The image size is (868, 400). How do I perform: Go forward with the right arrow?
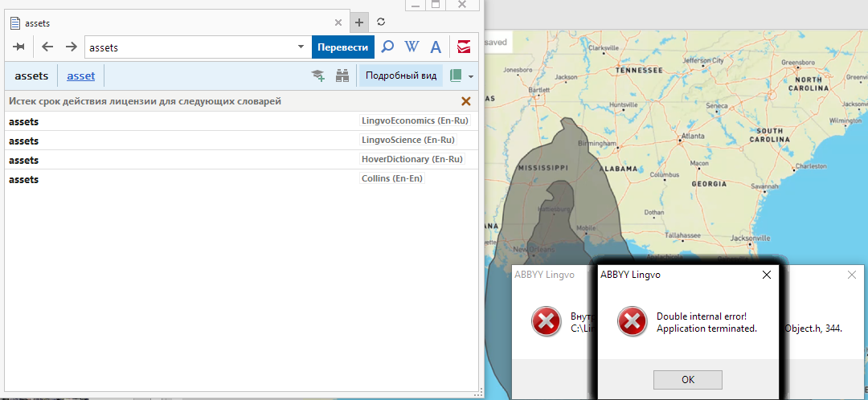coord(71,47)
